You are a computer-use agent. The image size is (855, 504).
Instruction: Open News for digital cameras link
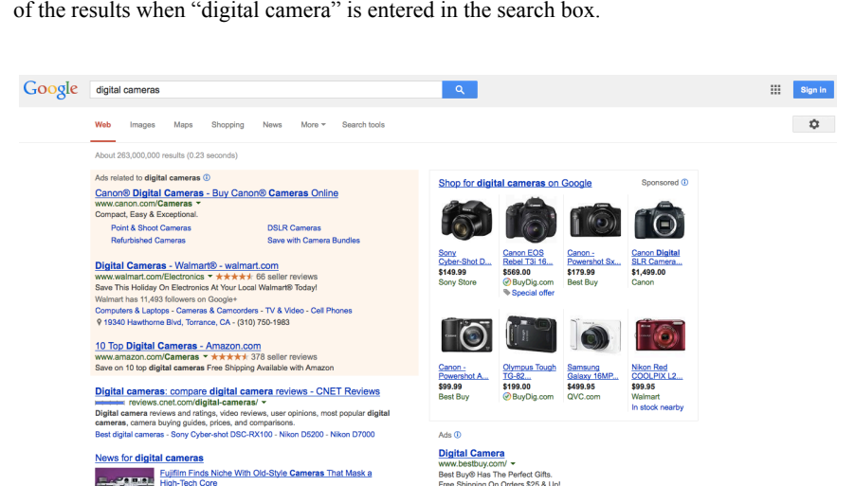pyautogui.click(x=149, y=459)
